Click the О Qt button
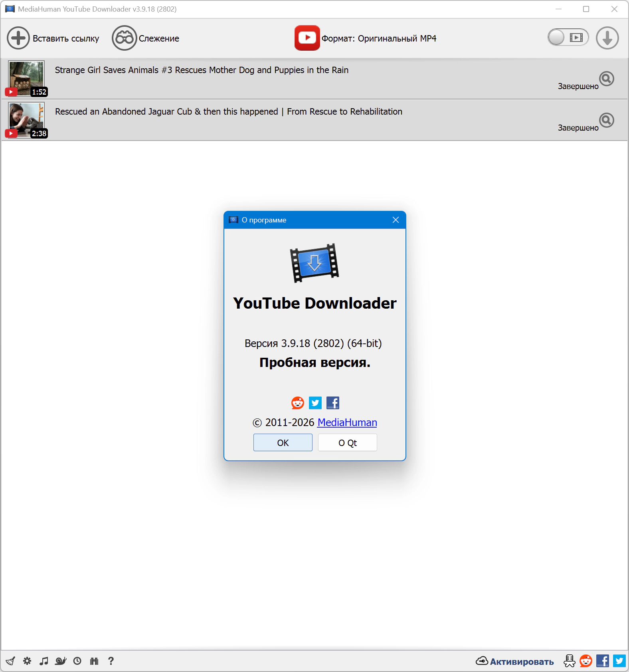The width and height of the screenshot is (629, 672). point(348,443)
